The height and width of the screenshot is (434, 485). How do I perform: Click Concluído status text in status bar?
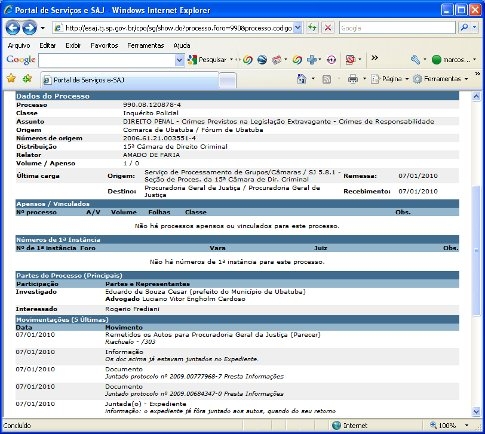pos(17,426)
